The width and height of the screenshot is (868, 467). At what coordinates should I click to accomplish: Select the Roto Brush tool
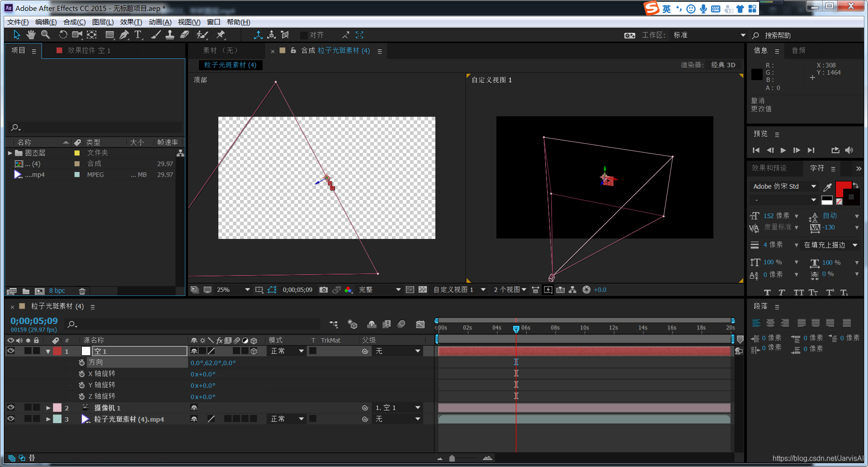202,35
